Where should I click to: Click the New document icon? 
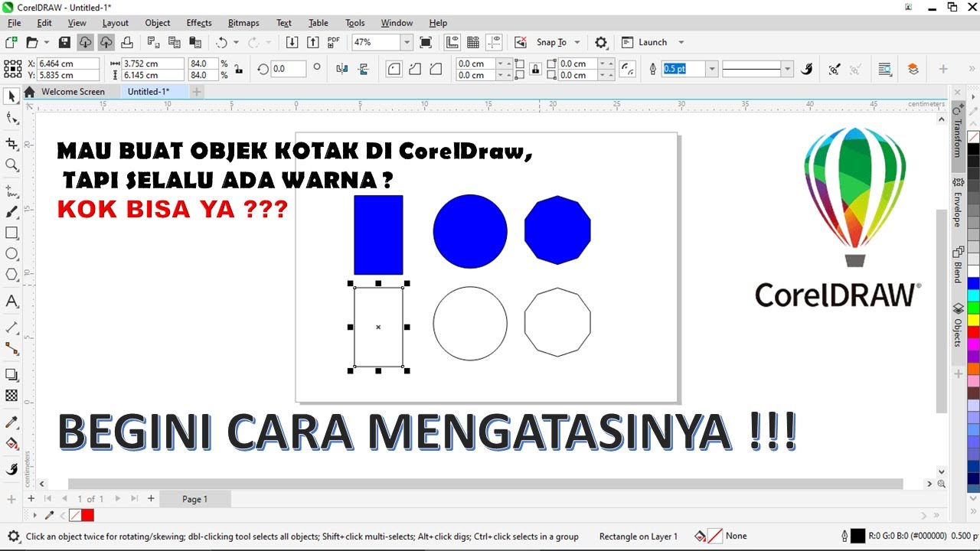point(11,42)
